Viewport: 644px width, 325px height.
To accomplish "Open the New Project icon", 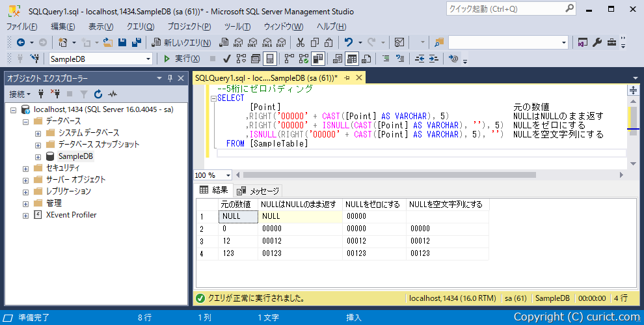I will (x=63, y=42).
